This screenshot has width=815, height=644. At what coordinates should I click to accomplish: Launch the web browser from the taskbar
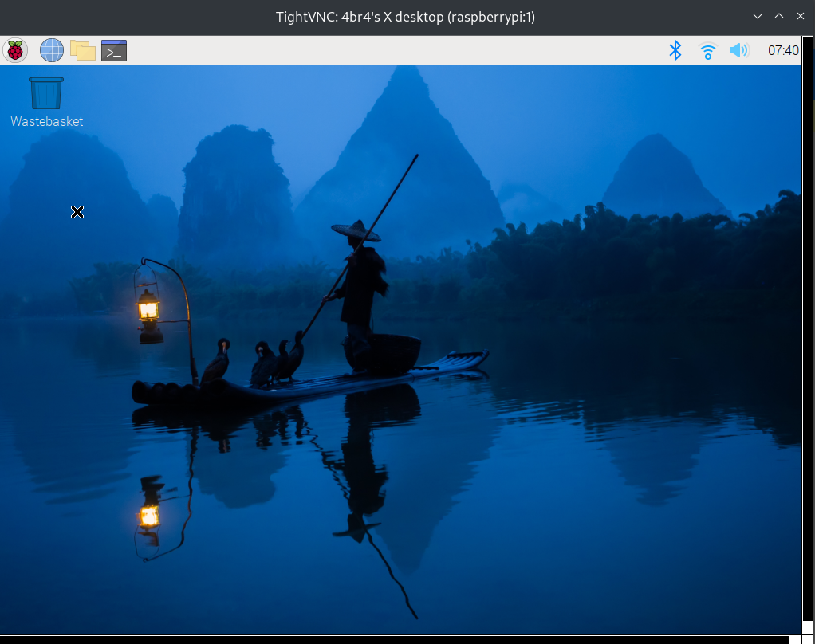tap(51, 49)
